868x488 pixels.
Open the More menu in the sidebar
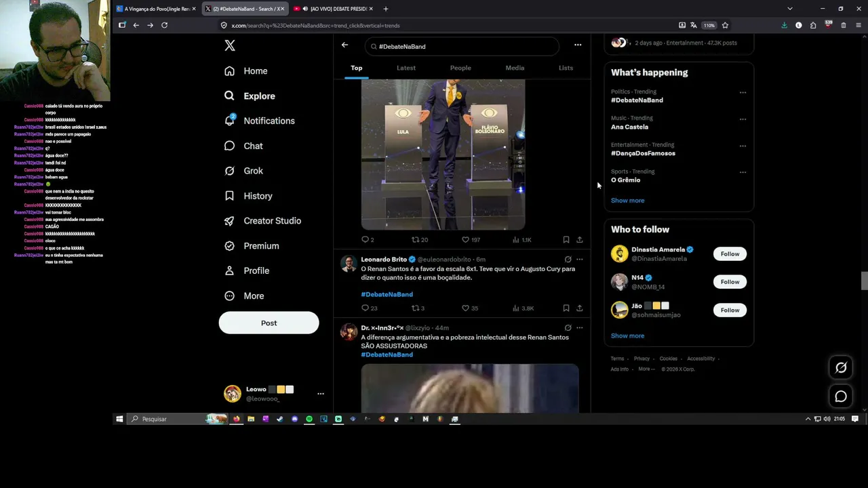(x=244, y=296)
